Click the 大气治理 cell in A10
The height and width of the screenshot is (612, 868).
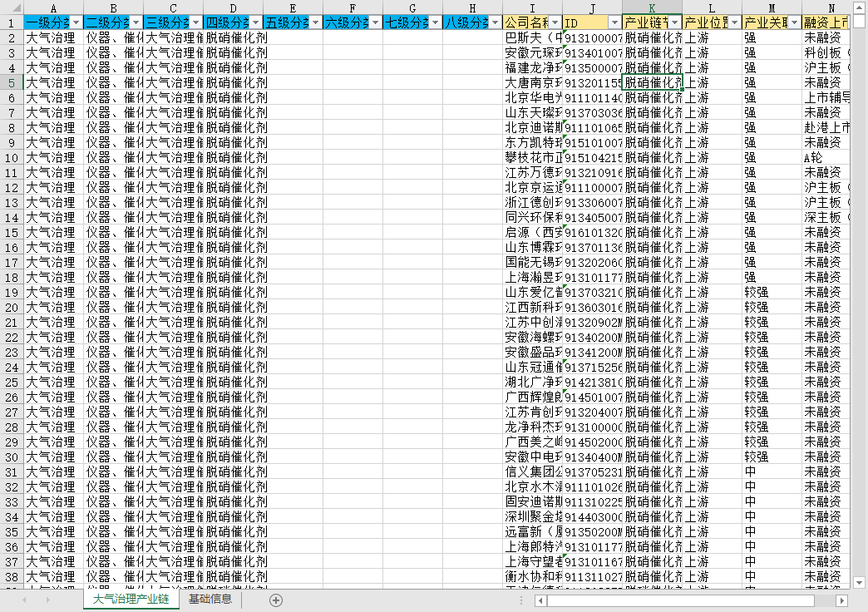click(54, 157)
